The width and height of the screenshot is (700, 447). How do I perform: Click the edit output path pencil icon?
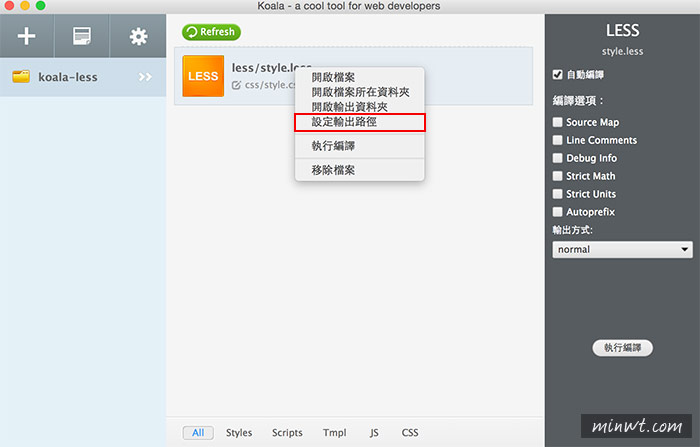(x=236, y=85)
